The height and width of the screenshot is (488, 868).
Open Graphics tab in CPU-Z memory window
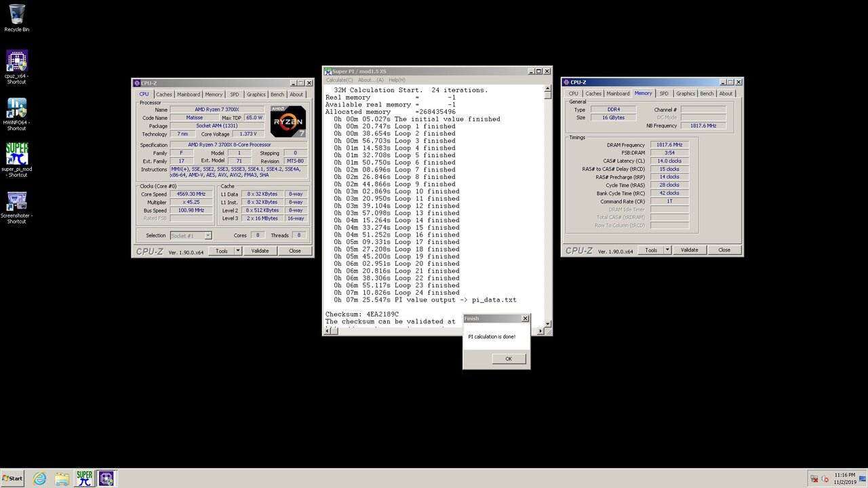[686, 94]
